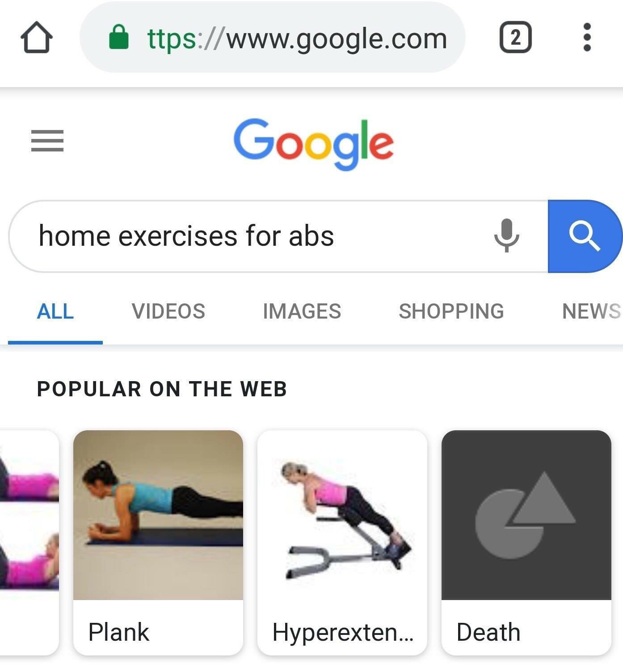623x672 pixels.
Task: Click the Plank card label text
Action: pos(118,632)
